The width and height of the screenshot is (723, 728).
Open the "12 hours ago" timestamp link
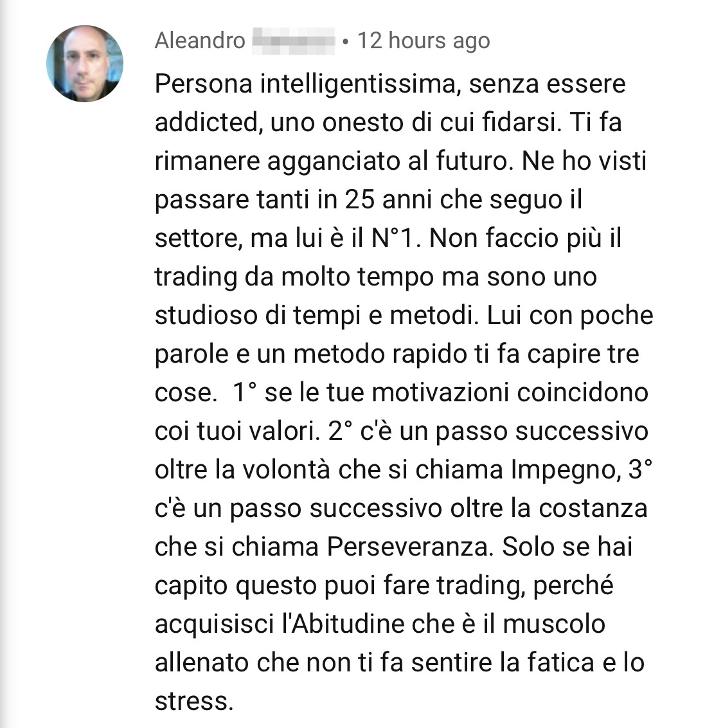[424, 41]
